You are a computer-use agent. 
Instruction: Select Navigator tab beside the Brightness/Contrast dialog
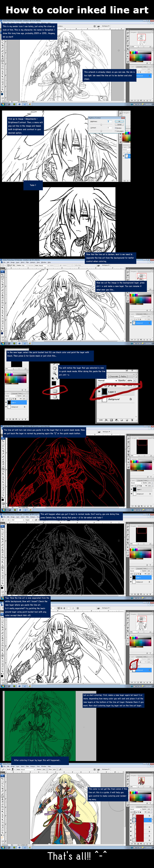[126, 113]
